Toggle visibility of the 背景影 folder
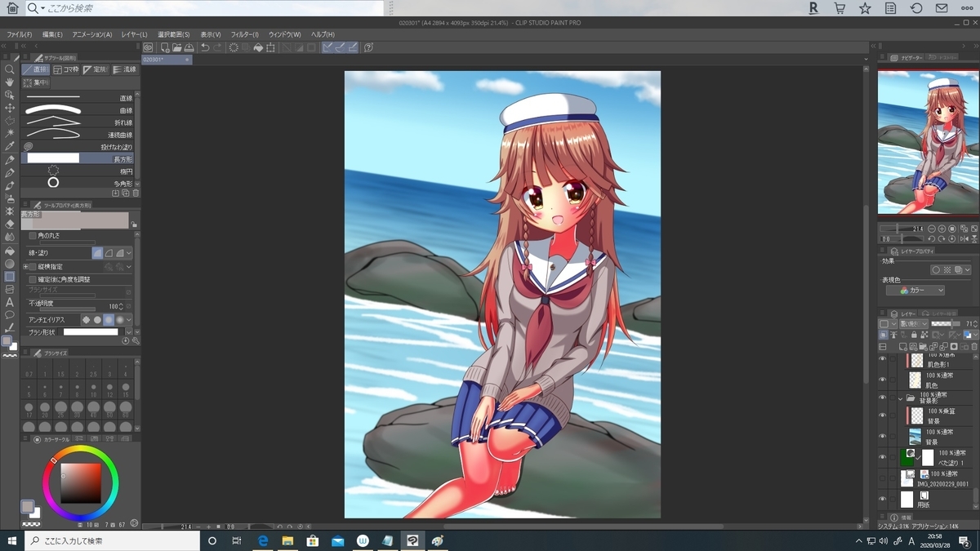 [882, 398]
